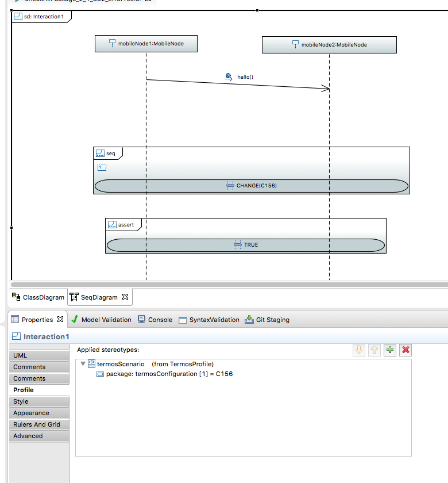Select the Appearance properties section
The height and width of the screenshot is (483, 448).
coord(39,413)
